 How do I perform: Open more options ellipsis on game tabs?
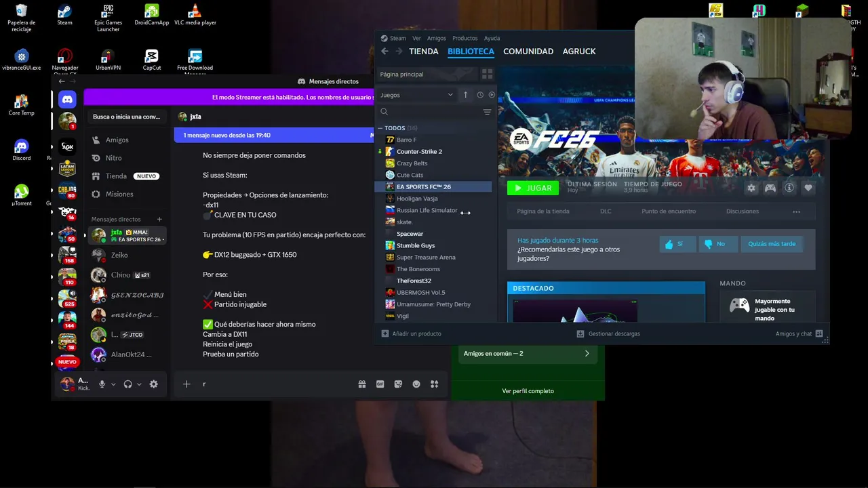[x=796, y=211]
